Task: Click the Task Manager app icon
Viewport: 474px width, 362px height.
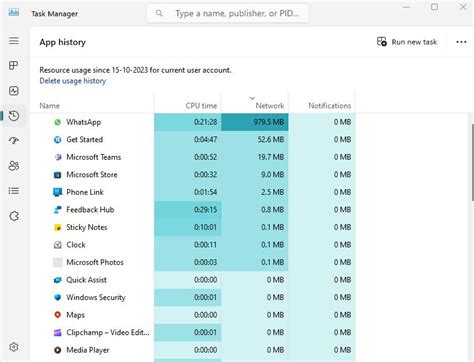Action: point(14,13)
